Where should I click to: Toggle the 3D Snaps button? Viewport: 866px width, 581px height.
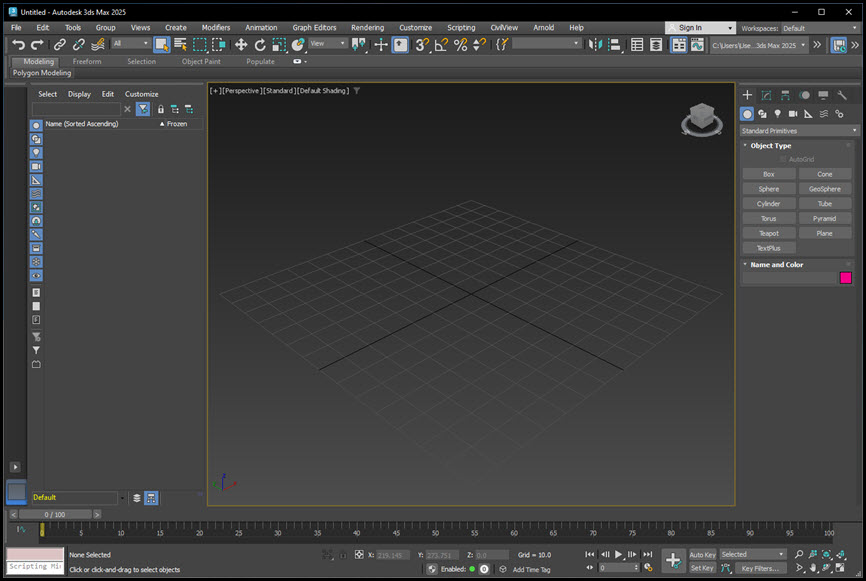click(423, 45)
